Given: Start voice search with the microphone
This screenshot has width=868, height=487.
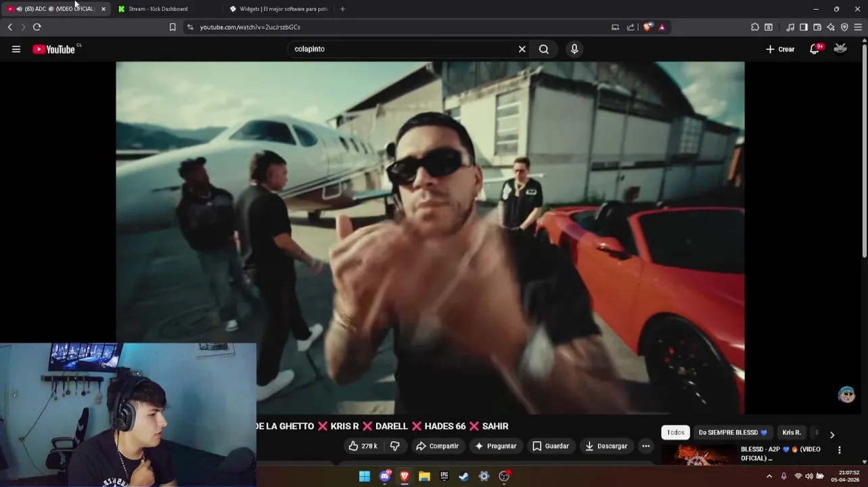Looking at the screenshot, I should (x=574, y=49).
